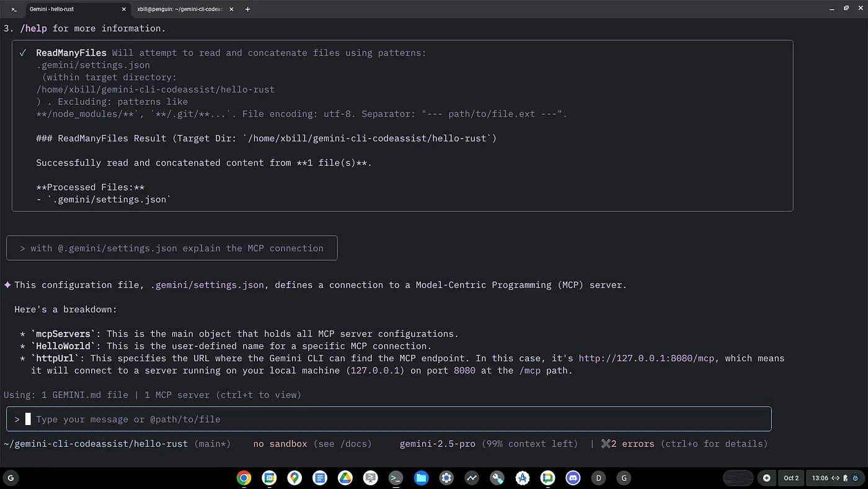
Task: Launch Google Calendar from the shelf
Action: [x=269, y=478]
